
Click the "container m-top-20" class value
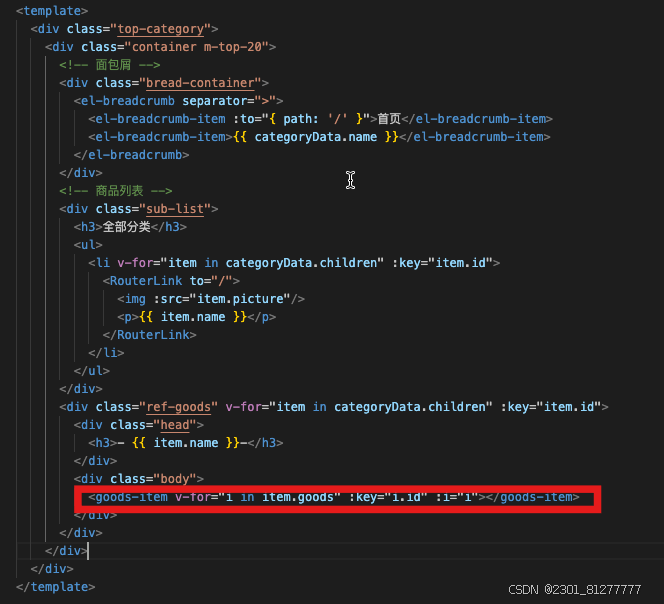pyautogui.click(x=196, y=47)
